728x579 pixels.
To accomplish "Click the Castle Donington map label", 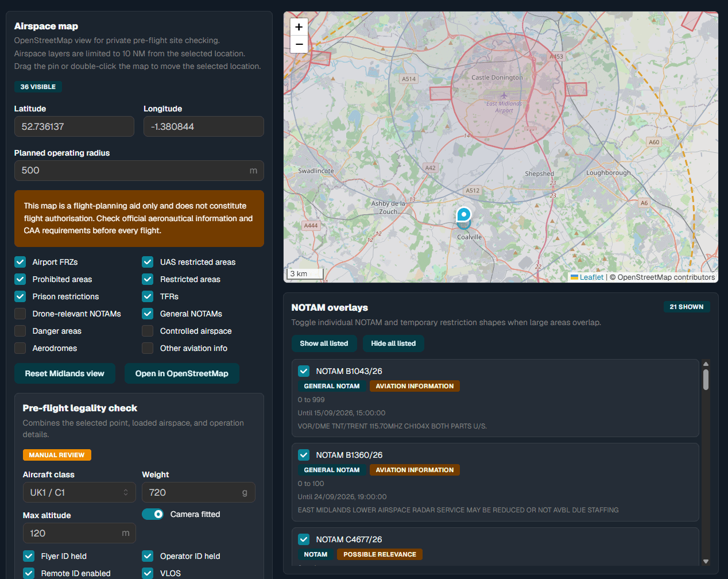I will [497, 78].
